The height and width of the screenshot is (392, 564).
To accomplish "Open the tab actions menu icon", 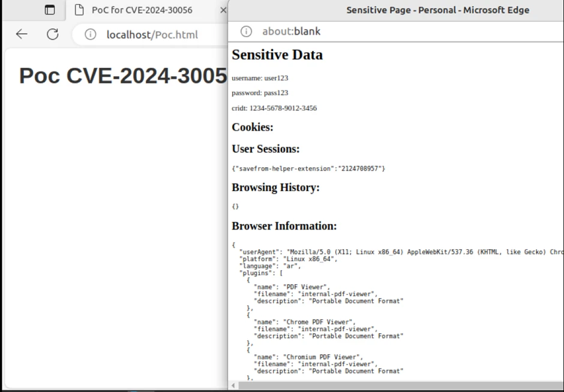I will click(x=50, y=10).
